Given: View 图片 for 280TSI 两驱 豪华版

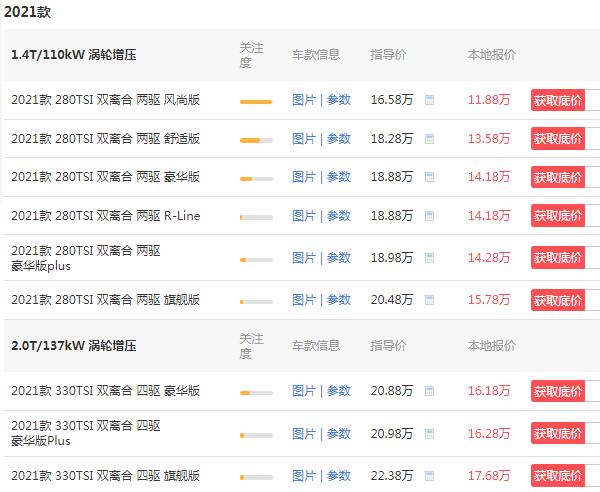Looking at the screenshot, I should point(304,177).
